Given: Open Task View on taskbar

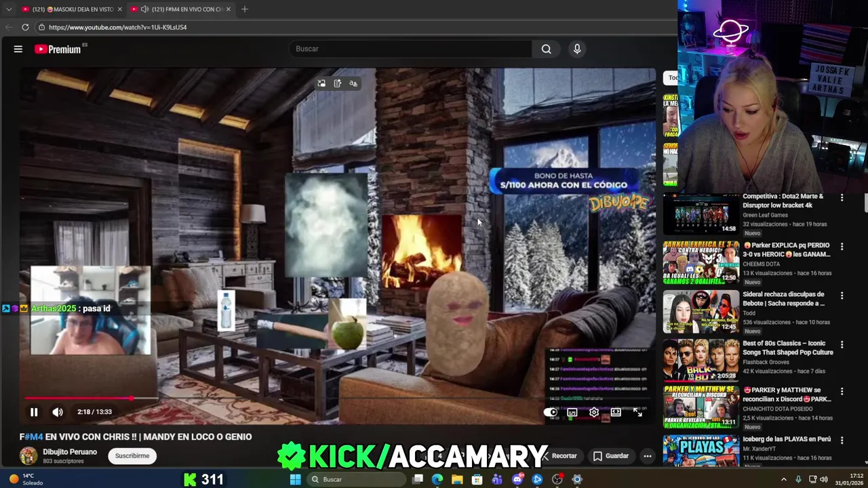Looking at the screenshot, I should pyautogui.click(x=418, y=479).
